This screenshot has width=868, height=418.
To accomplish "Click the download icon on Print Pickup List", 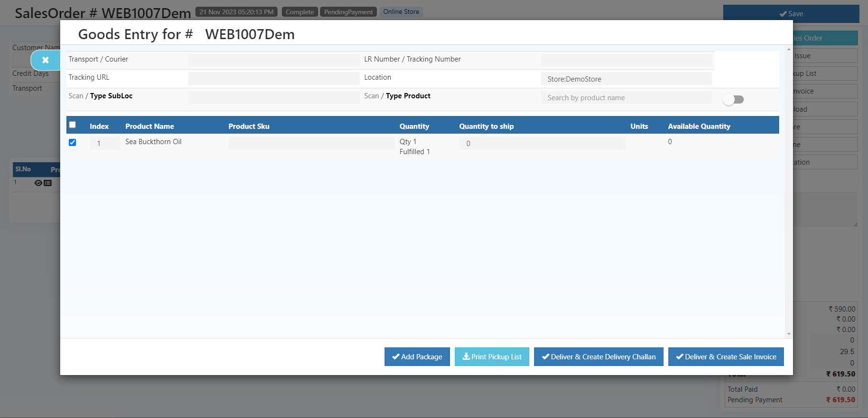I will point(466,356).
